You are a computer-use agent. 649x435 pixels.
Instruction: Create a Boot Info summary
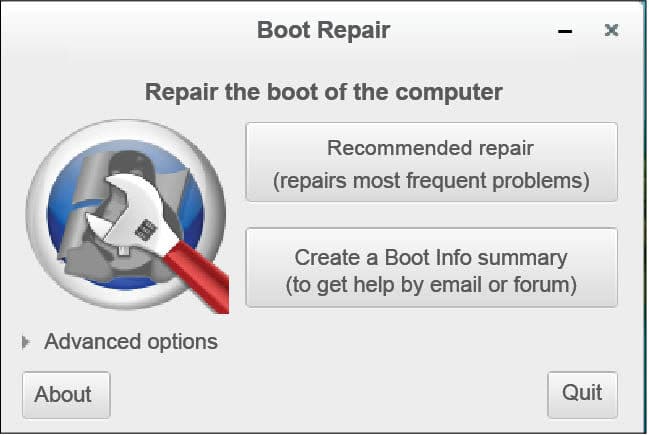pos(431,268)
